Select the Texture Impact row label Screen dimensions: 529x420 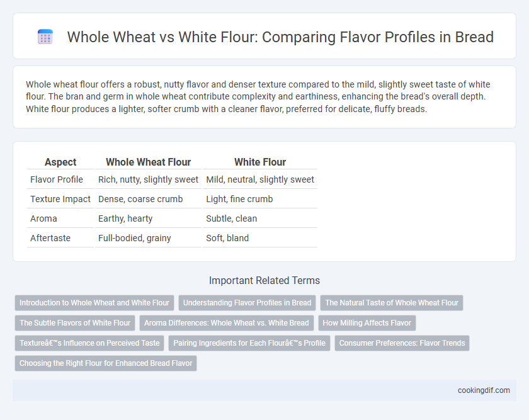[x=60, y=199]
